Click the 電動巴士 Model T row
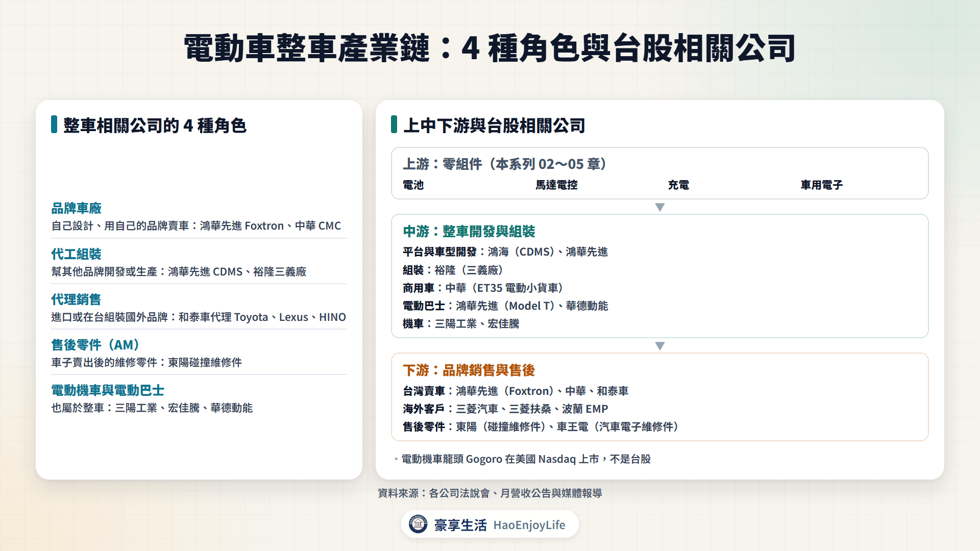The width and height of the screenshot is (980, 551). click(x=505, y=306)
